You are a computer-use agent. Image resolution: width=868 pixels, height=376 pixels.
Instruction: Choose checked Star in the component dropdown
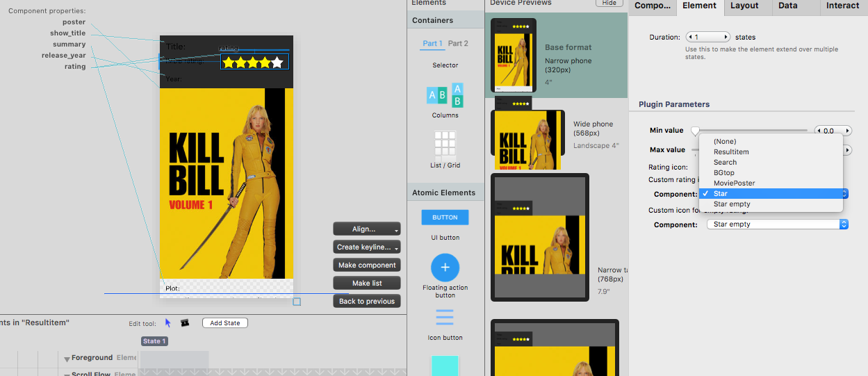(771, 193)
